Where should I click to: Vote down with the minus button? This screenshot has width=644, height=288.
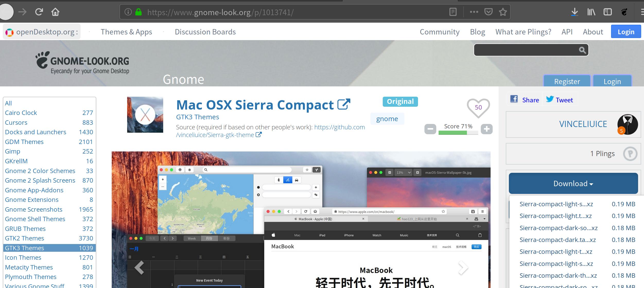pos(430,129)
